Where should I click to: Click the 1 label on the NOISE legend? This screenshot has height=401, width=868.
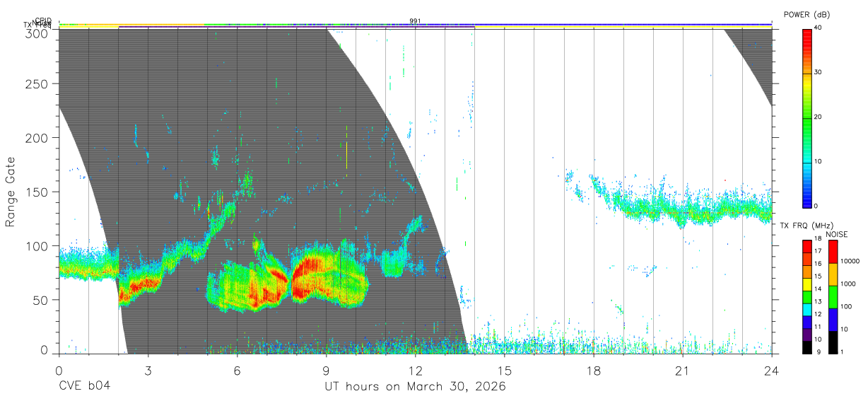point(843,351)
